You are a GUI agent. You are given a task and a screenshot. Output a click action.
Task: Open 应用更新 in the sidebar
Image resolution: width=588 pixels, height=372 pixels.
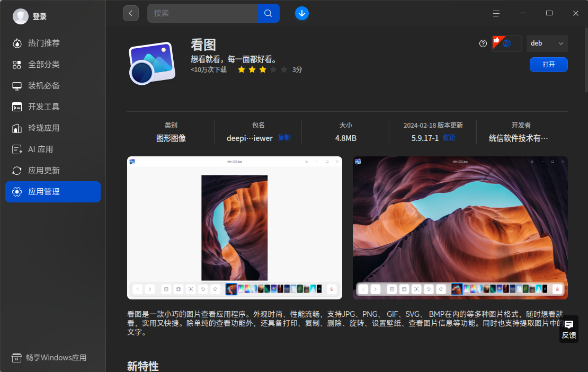click(53, 171)
